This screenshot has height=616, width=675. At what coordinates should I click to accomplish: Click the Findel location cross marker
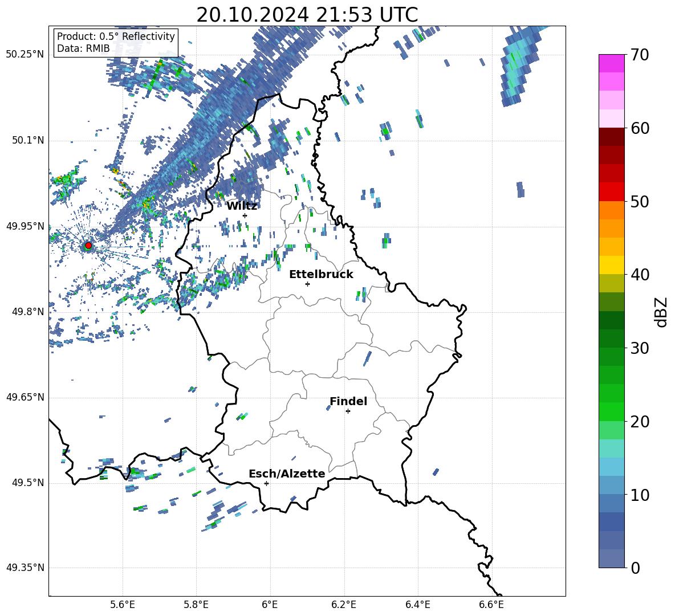pos(348,411)
